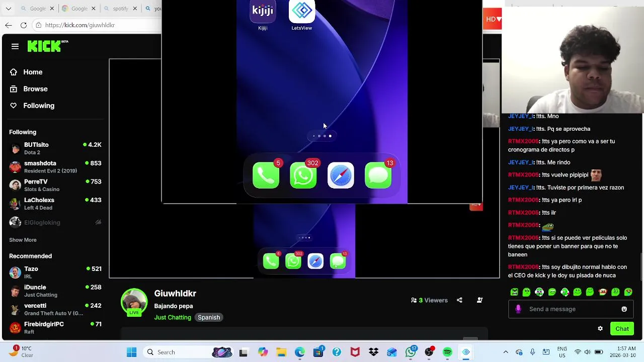The height and width of the screenshot is (362, 644).
Task: Expand Following list with Show More
Action: (23, 240)
